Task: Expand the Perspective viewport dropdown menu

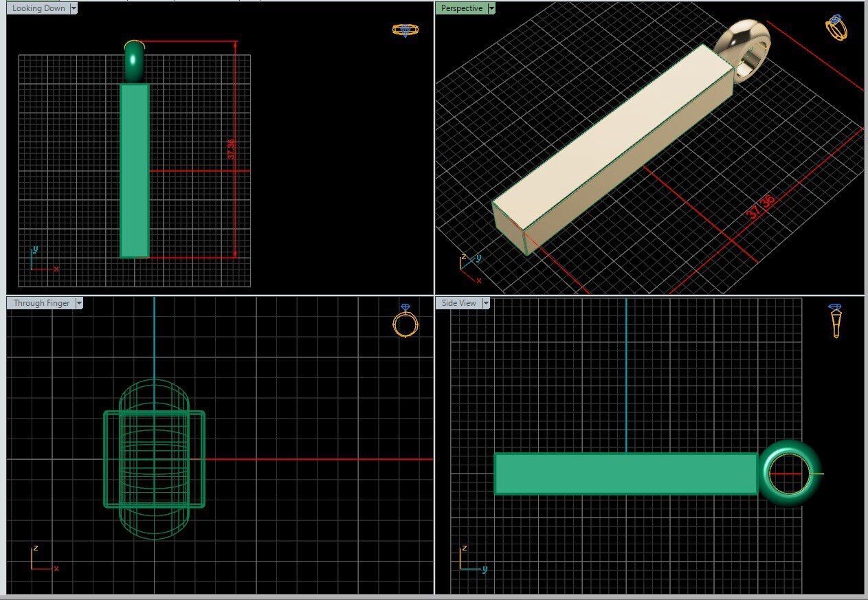Action: click(491, 8)
